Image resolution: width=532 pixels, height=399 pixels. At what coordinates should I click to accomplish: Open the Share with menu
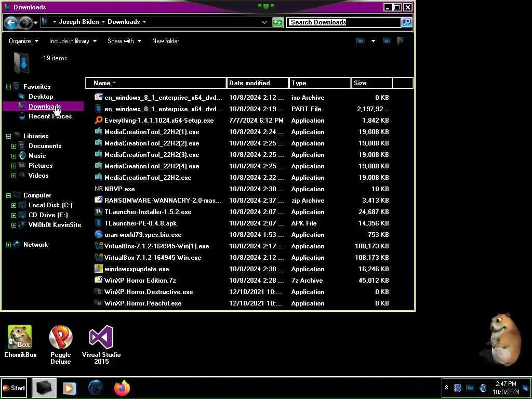(x=124, y=41)
